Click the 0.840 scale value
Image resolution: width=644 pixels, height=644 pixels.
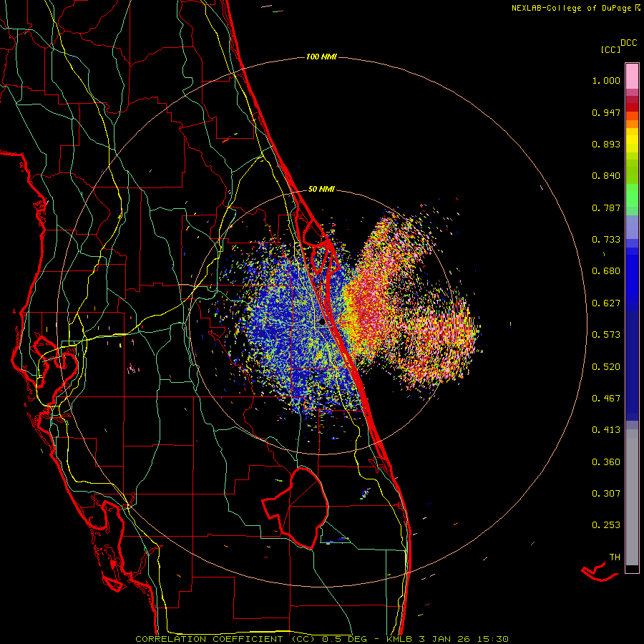click(x=606, y=176)
